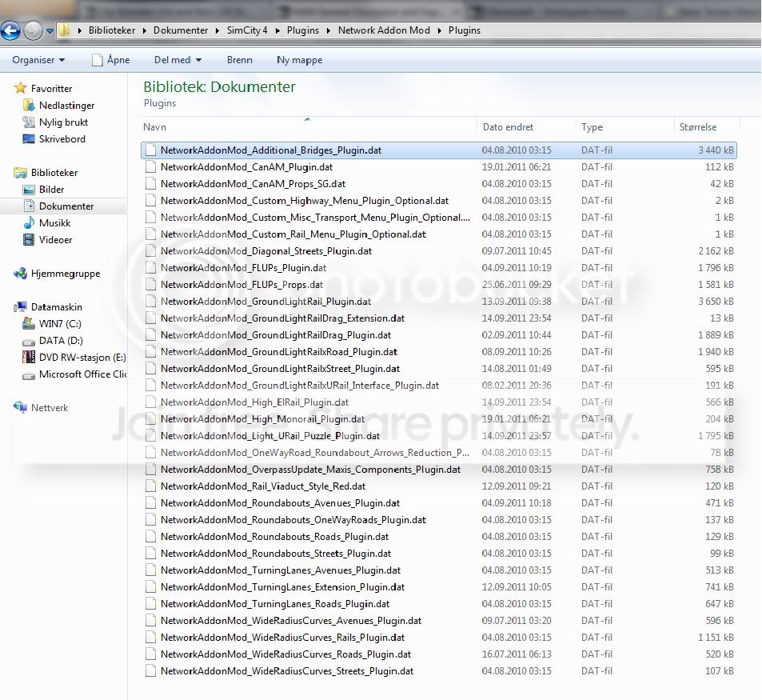Select NetworkAddonMod_High_ElRail_Plugin.dat file
Viewport: 762px width, 700px height.
tap(439, 402)
